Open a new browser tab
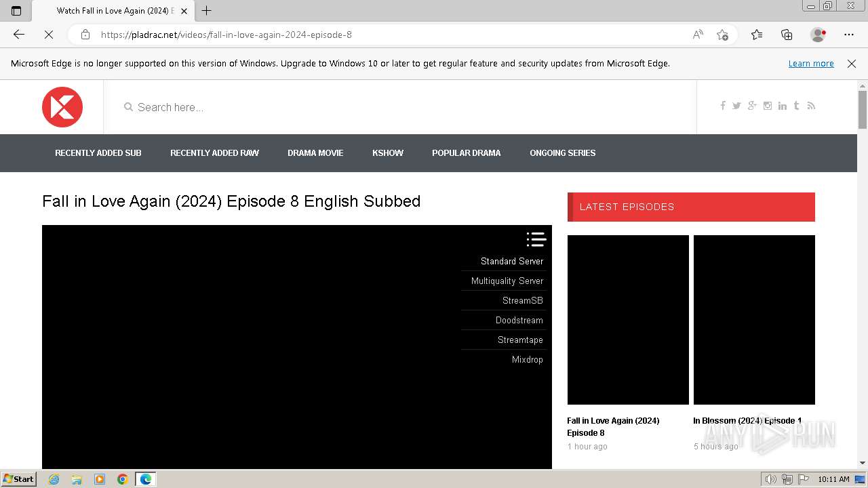Screen dimensions: 868x488 [207, 10]
